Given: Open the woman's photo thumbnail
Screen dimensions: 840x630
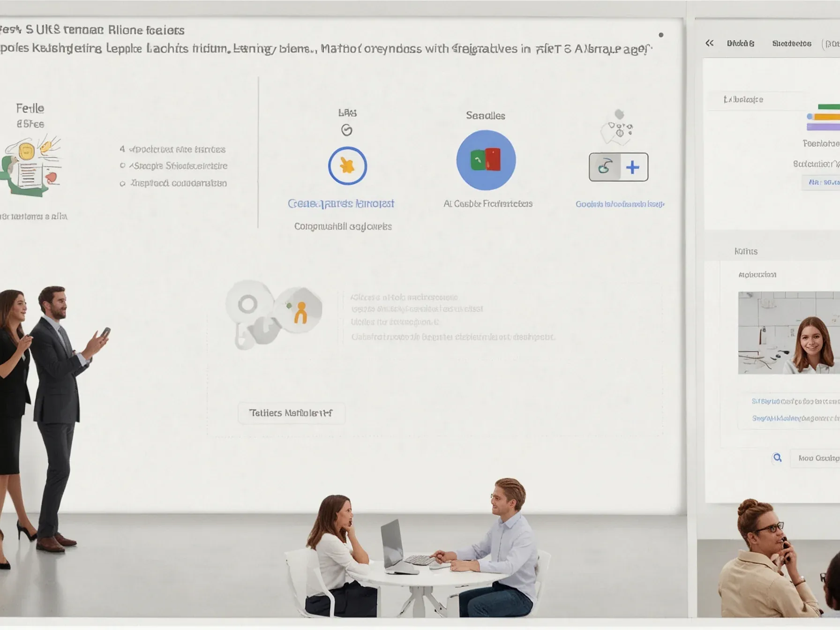Looking at the screenshot, I should coord(788,333).
